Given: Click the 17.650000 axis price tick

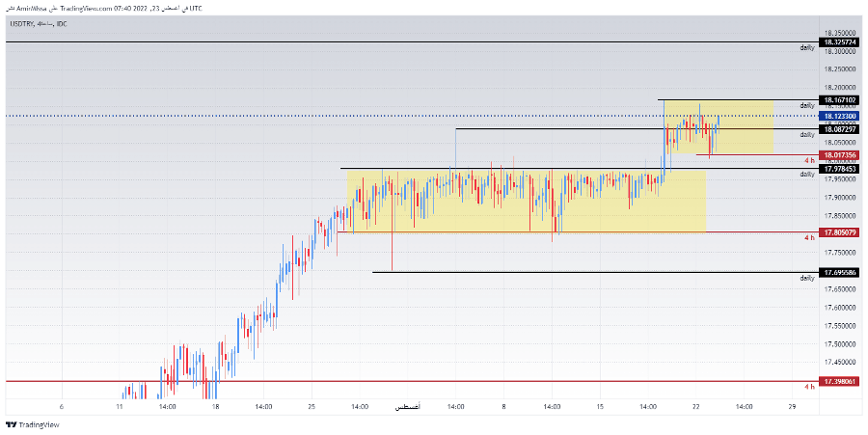Looking at the screenshot, I should (x=840, y=289).
